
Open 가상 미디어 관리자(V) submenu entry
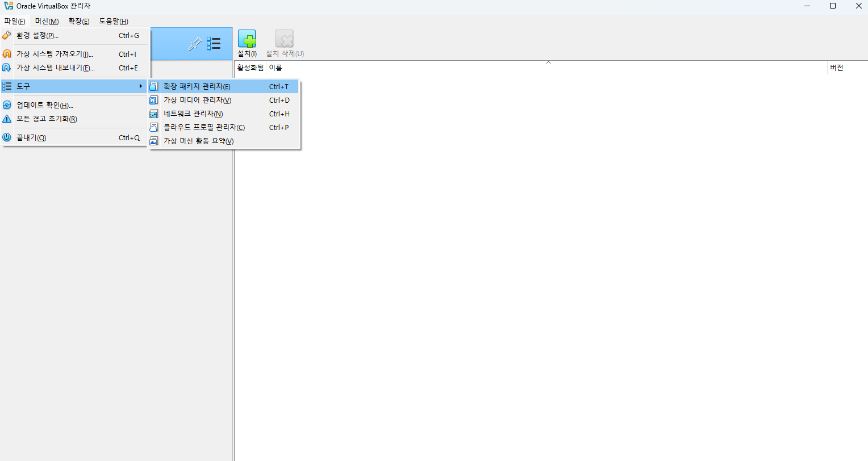(x=224, y=100)
